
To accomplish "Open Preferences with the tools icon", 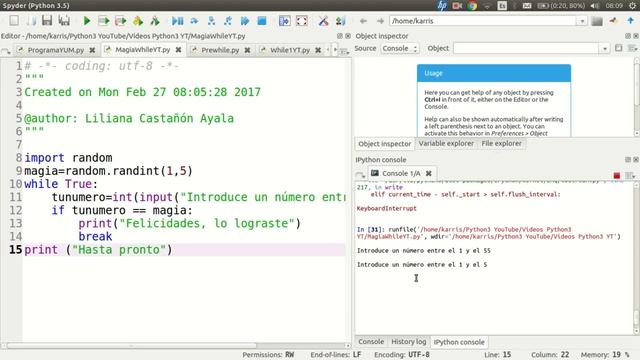I will [x=323, y=20].
